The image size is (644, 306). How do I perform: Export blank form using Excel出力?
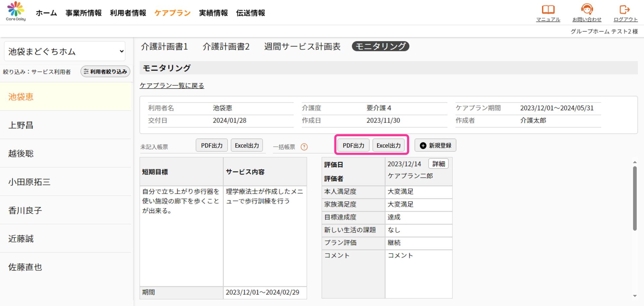pos(247,145)
